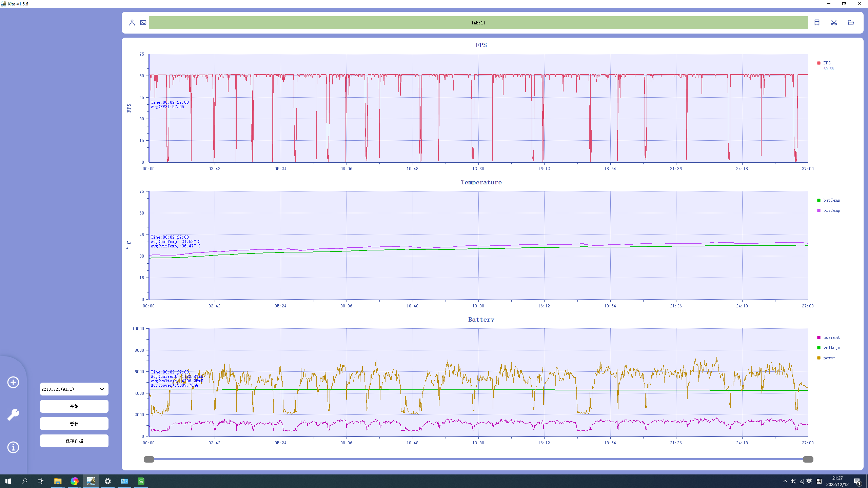Toggle FPS series in legend

tap(824, 63)
